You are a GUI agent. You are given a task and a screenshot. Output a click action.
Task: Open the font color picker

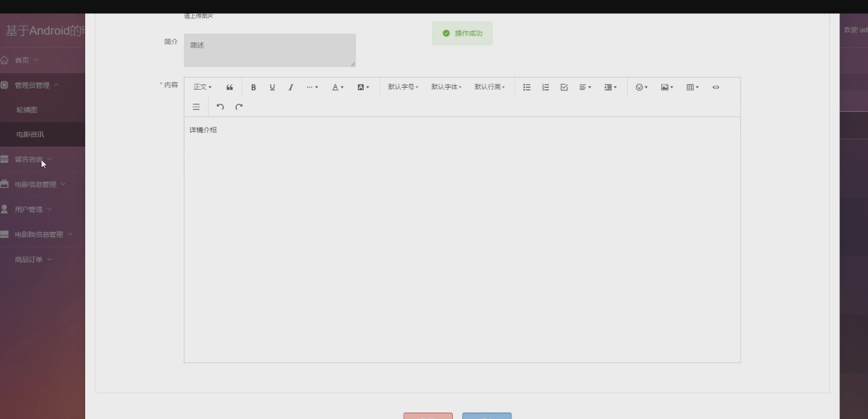[338, 87]
